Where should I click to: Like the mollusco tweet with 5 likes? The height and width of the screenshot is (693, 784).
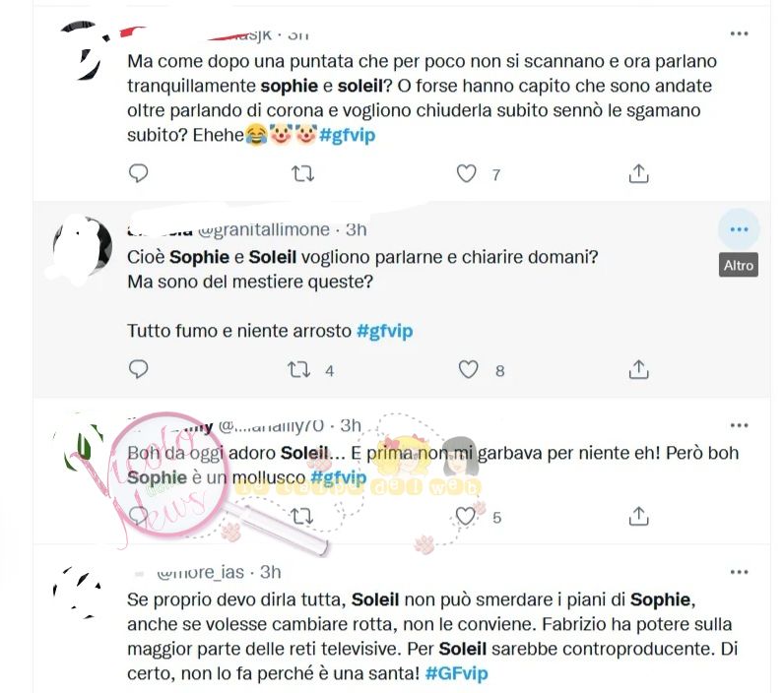[x=466, y=516]
